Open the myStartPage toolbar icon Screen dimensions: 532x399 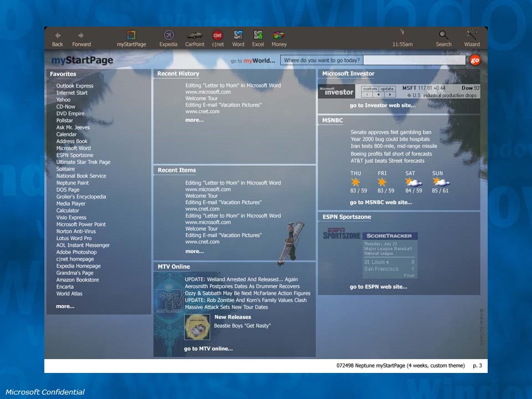[131, 35]
